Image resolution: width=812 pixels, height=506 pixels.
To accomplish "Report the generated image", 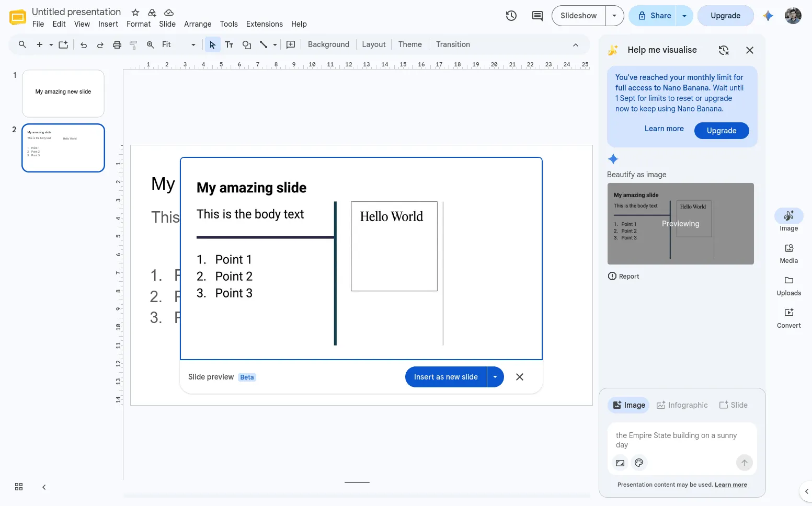I will pos(624,277).
